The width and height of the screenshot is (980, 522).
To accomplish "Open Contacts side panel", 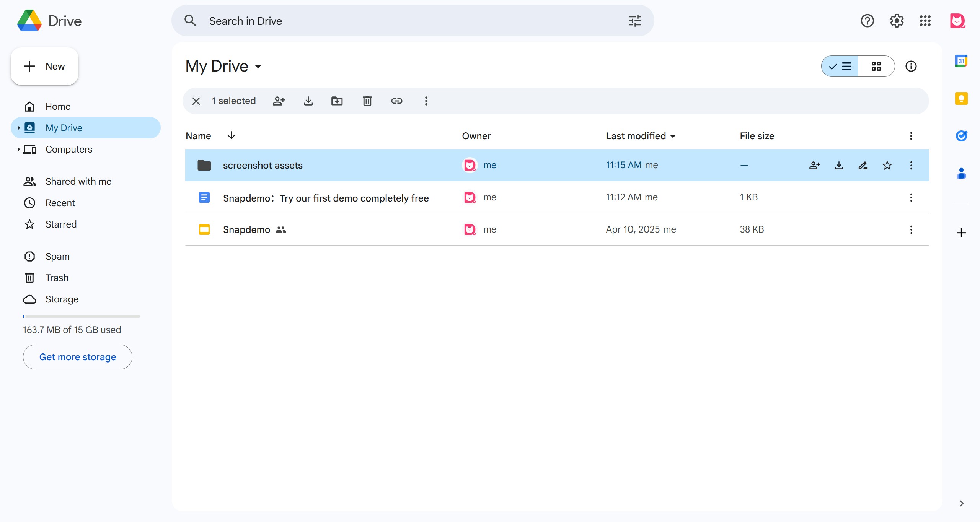I will [x=961, y=173].
